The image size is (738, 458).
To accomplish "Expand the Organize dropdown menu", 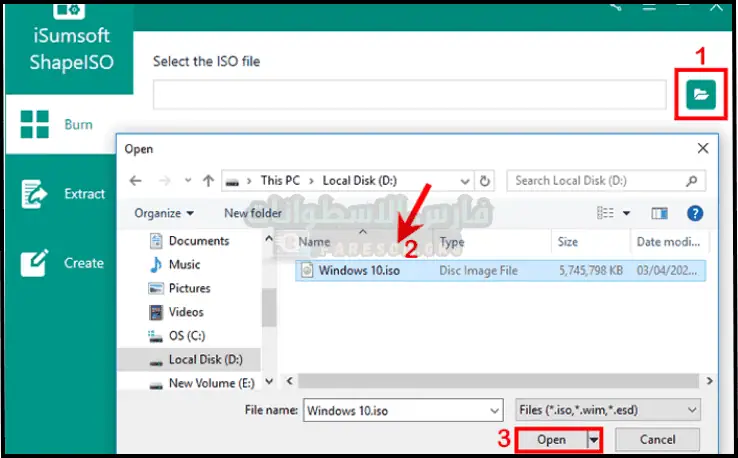I will [163, 213].
